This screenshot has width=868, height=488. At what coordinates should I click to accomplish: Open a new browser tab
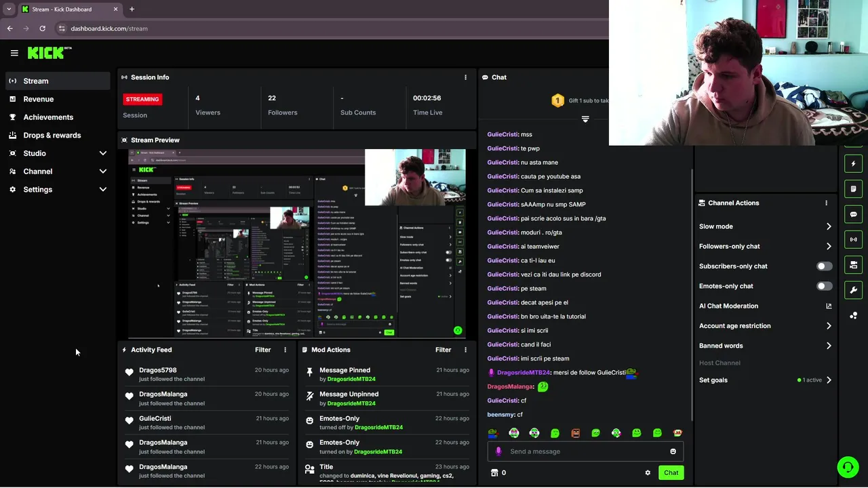132,9
